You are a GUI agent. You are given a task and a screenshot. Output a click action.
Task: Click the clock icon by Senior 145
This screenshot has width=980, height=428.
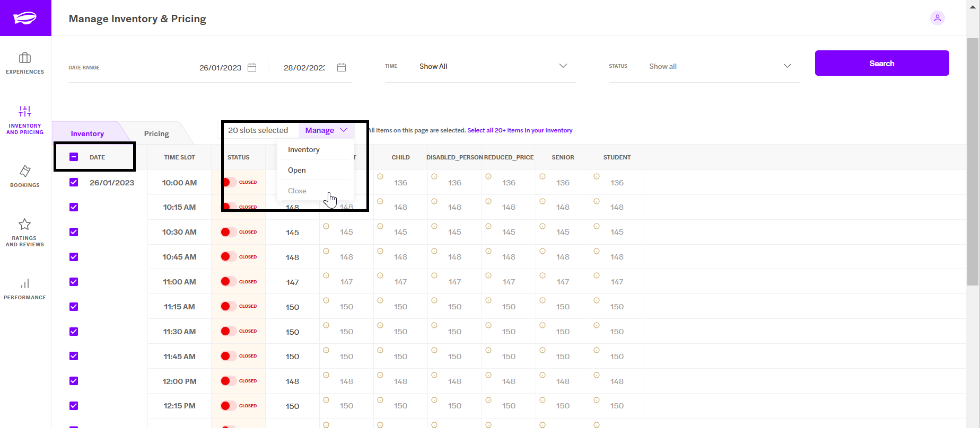click(x=542, y=226)
